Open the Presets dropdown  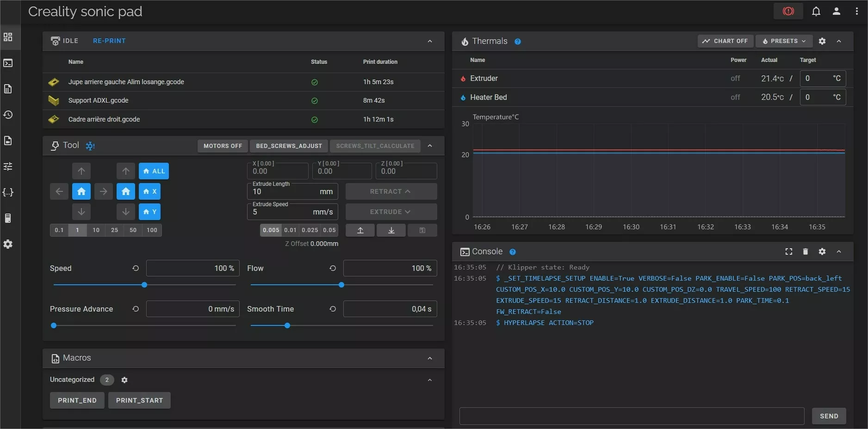click(784, 41)
